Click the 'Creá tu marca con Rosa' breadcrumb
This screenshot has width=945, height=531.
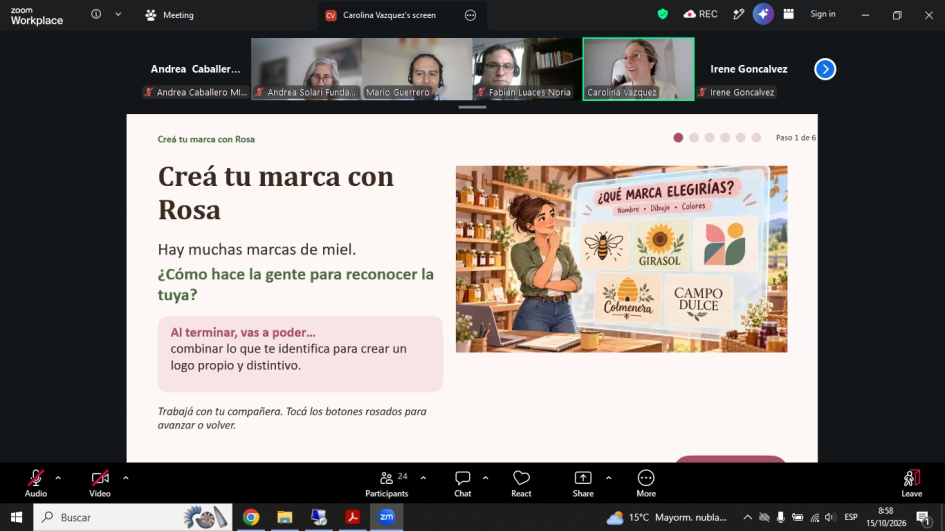pos(206,139)
